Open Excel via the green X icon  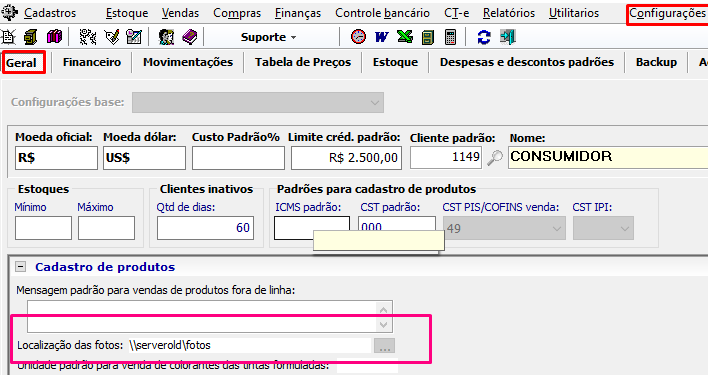pos(405,37)
